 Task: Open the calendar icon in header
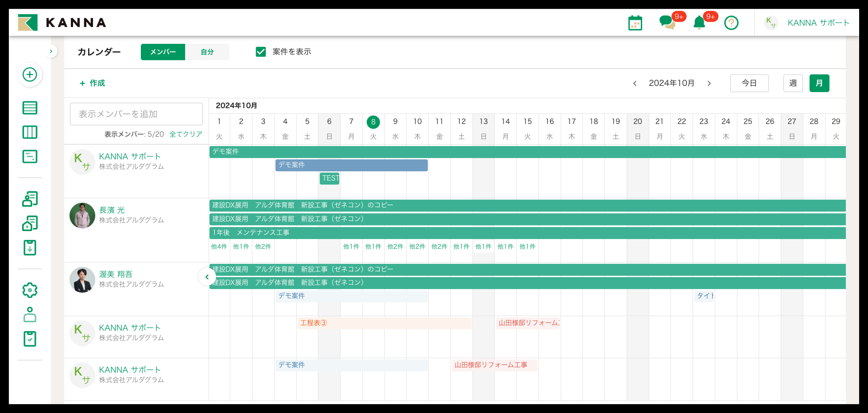(635, 23)
